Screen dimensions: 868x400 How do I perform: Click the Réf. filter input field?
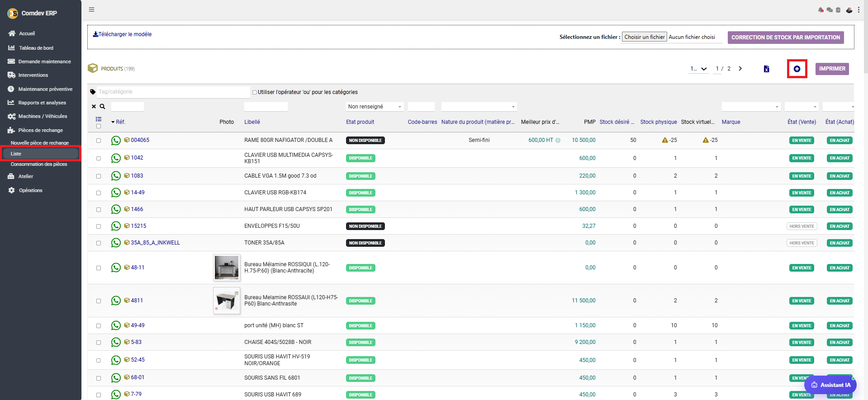128,107
